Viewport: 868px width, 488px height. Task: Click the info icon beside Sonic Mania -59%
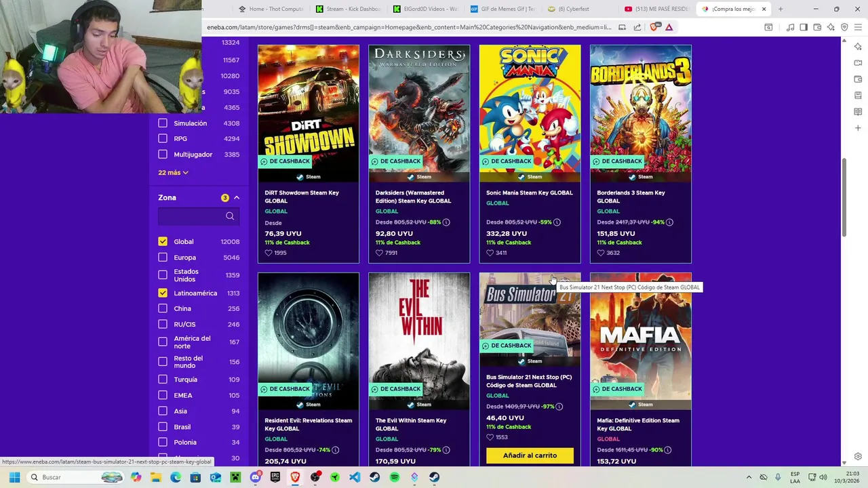click(x=557, y=222)
